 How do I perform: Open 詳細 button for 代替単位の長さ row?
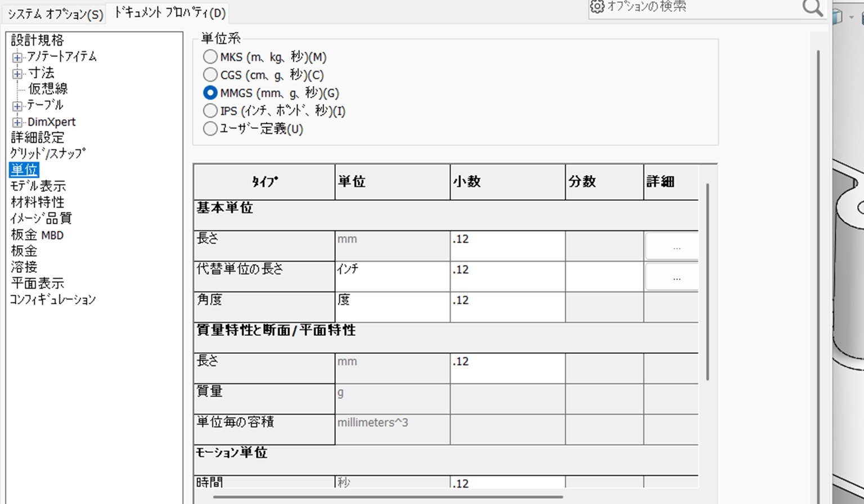tap(672, 277)
